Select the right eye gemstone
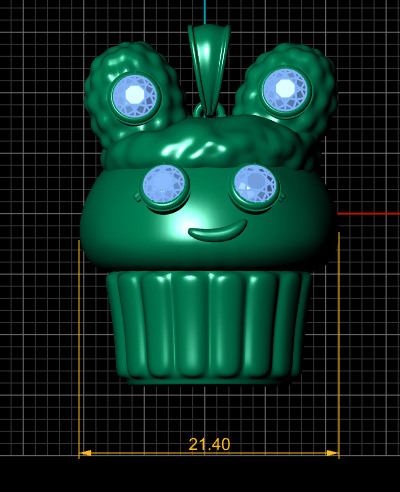The width and height of the screenshot is (400, 492). 255,184
